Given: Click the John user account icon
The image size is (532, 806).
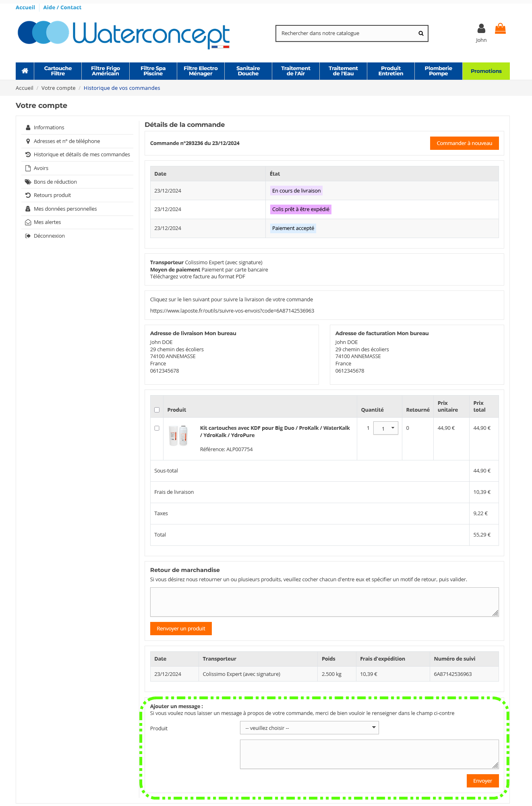Looking at the screenshot, I should [481, 29].
